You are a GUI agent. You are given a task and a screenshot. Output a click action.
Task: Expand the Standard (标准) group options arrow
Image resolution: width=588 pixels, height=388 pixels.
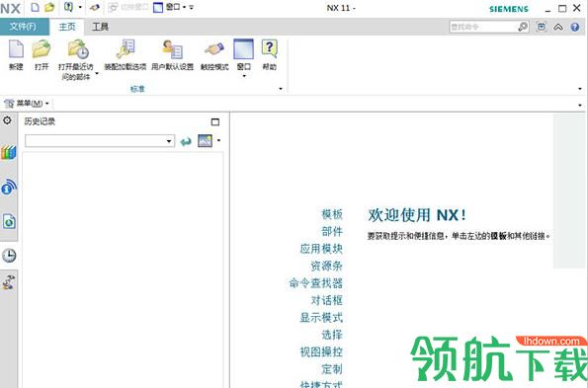coord(281,89)
